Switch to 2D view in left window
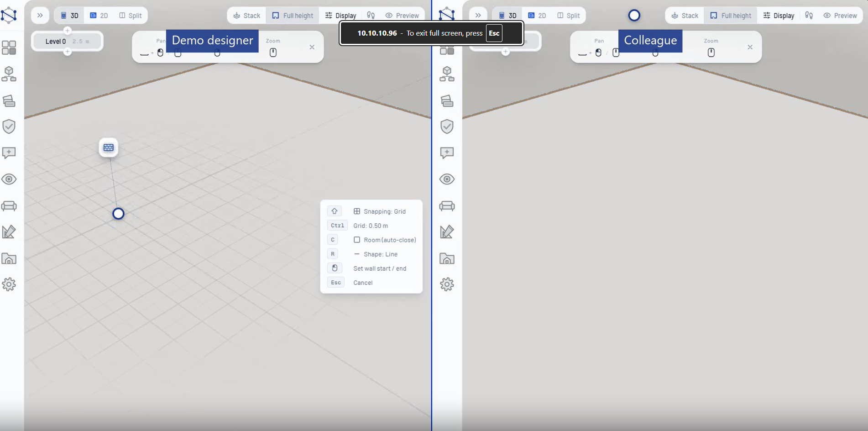 tap(99, 16)
